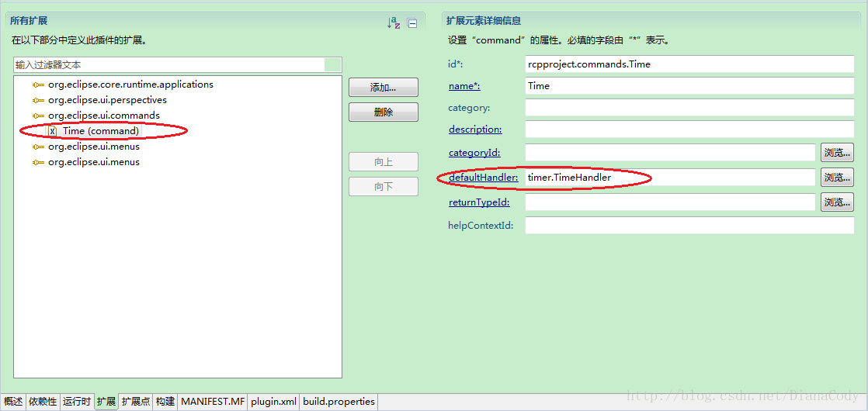Image resolution: width=868 pixels, height=411 pixels.
Task: Click the helpContextId label
Action: point(481,225)
